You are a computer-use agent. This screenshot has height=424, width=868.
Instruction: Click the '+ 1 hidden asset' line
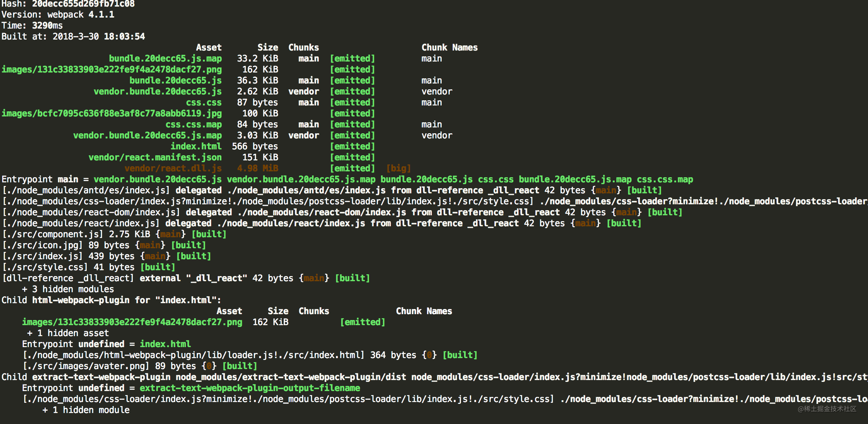[x=68, y=333]
